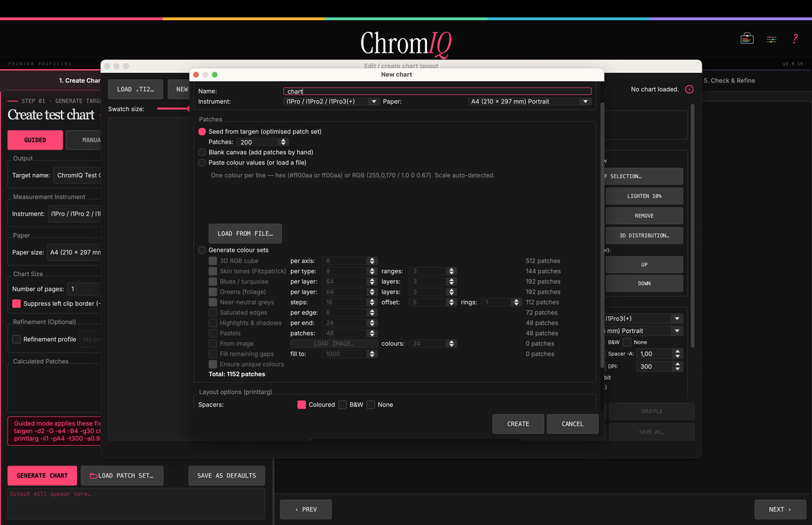Click the CANCEL button in New chart

(x=572, y=424)
